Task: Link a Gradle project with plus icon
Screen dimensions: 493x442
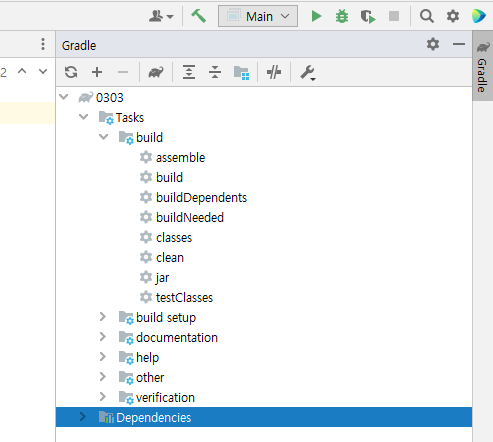Action: [97, 72]
